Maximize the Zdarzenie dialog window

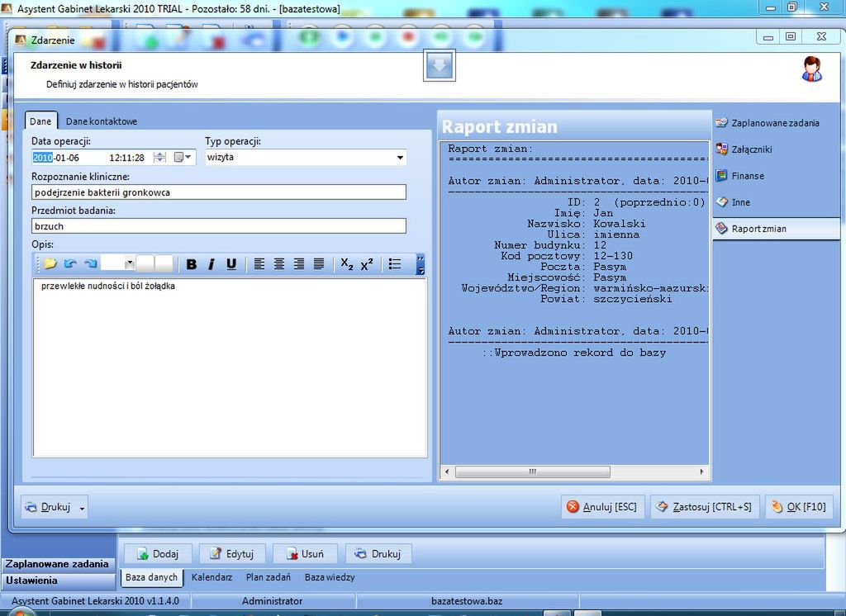click(791, 36)
